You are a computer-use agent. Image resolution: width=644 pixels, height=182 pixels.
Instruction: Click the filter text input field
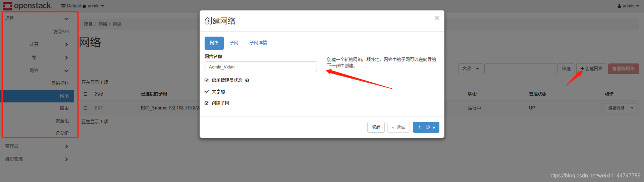point(520,69)
